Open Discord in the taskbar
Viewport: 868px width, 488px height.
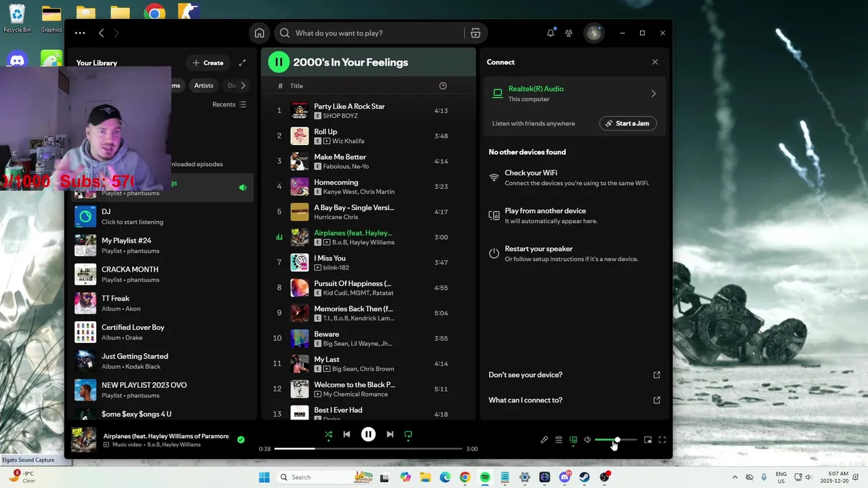pos(565,477)
